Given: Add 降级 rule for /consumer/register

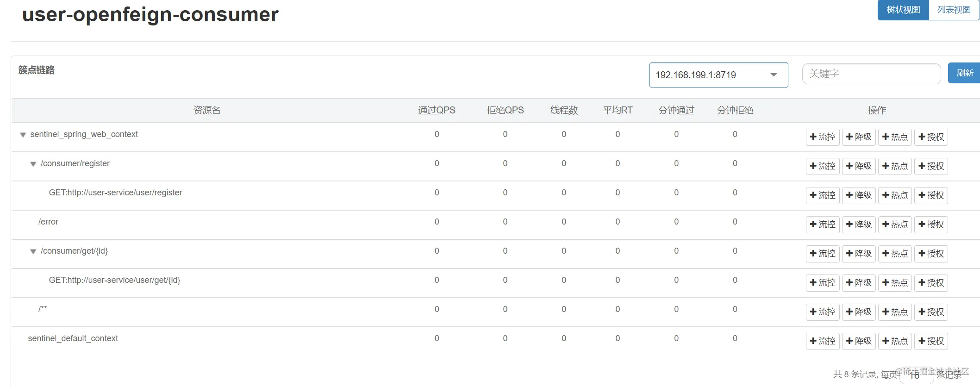Looking at the screenshot, I should (859, 166).
